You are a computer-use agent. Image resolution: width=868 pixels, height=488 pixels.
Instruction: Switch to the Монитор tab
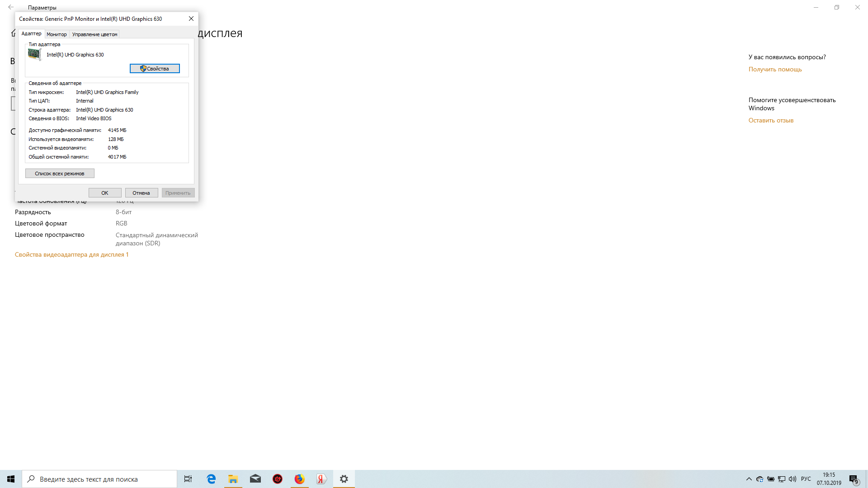[x=57, y=34]
